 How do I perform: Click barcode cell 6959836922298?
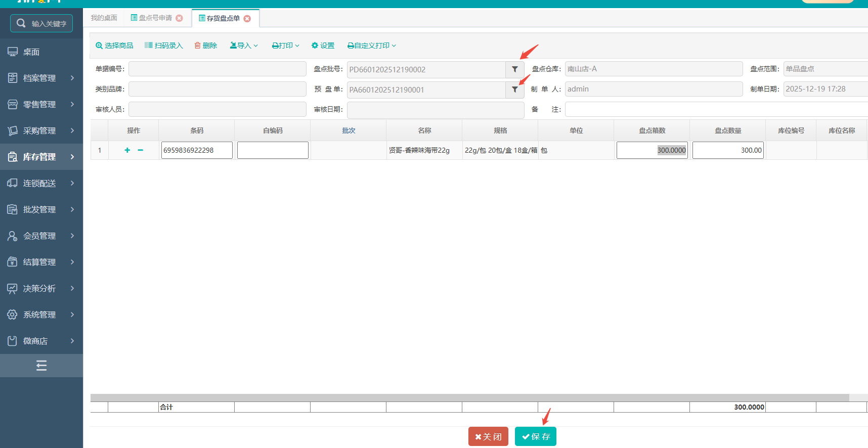click(x=197, y=150)
